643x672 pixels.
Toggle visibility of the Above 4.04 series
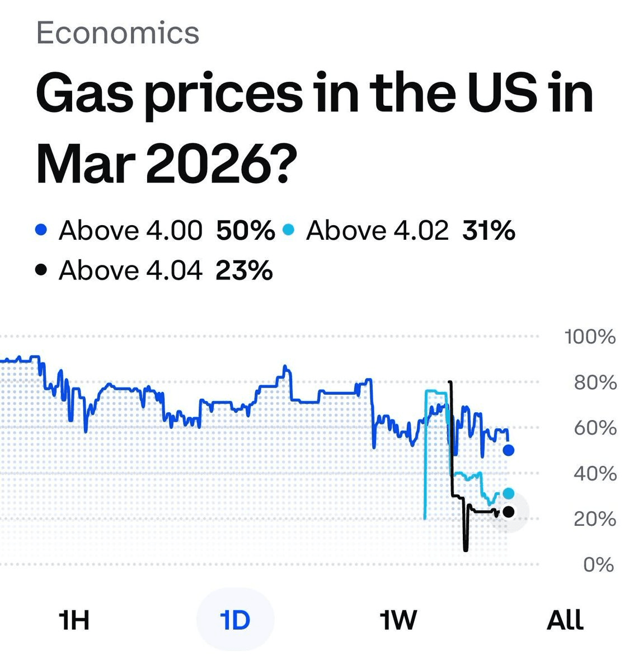point(132,269)
